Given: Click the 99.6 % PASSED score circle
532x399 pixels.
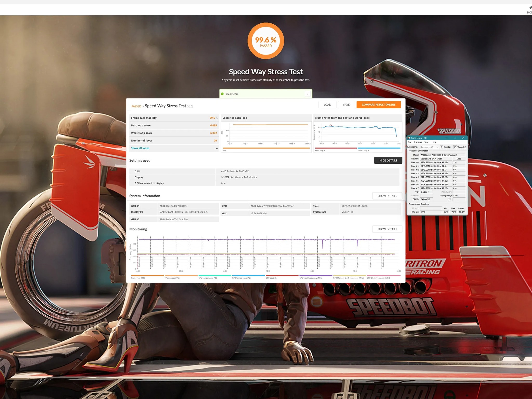Looking at the screenshot, I should click(266, 41).
